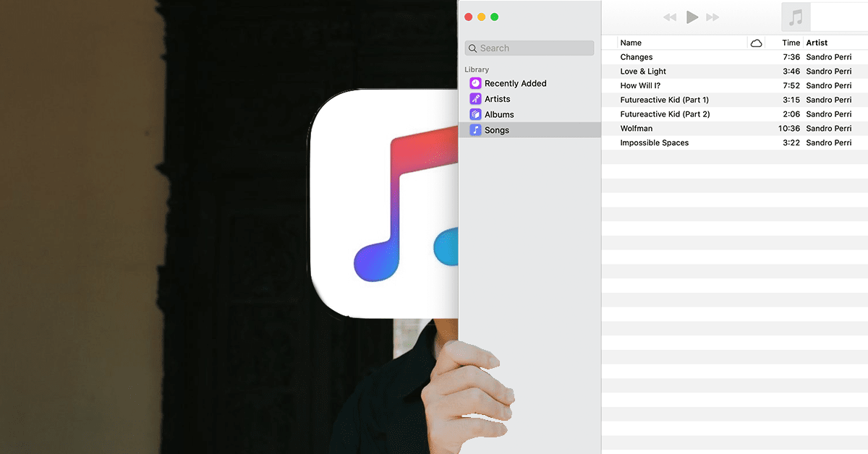The width and height of the screenshot is (868, 454).
Task: Click inside the Search field
Action: coord(529,48)
